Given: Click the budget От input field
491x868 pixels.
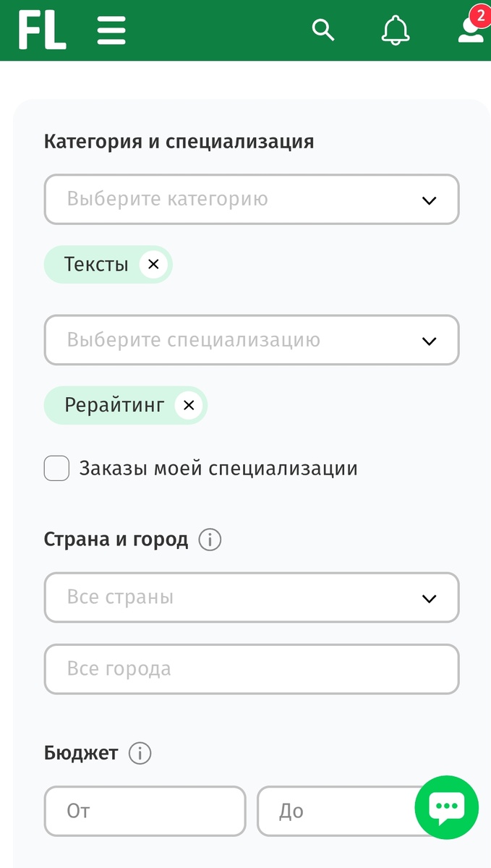Looking at the screenshot, I should pos(145,811).
